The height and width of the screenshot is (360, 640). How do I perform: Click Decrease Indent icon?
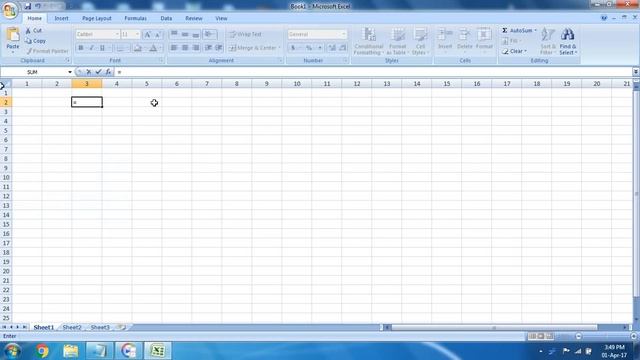208,48
